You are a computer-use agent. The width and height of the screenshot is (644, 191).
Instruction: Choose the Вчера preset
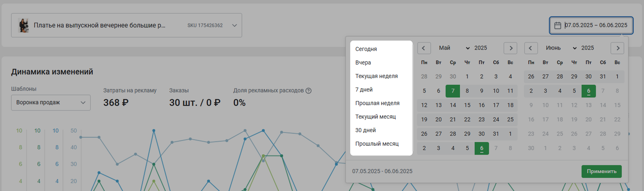[363, 63]
